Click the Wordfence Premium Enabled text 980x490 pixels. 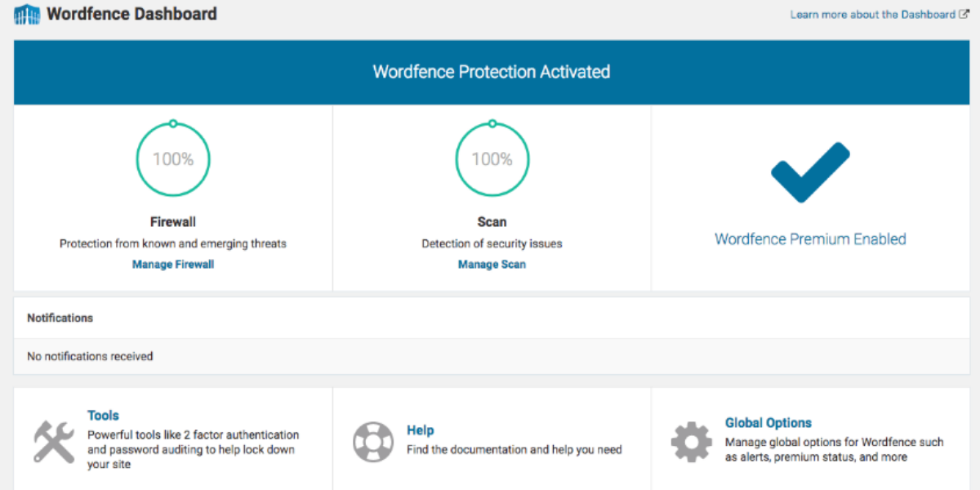[x=810, y=239]
